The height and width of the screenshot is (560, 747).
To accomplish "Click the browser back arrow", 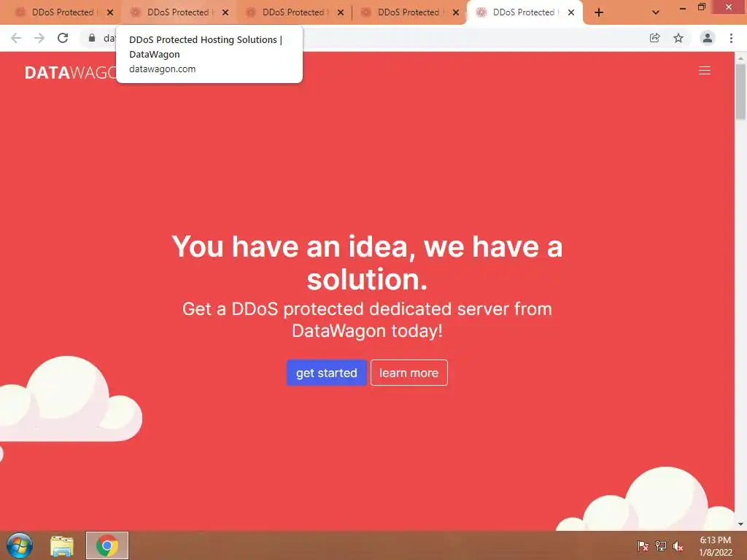I will pyautogui.click(x=16, y=38).
